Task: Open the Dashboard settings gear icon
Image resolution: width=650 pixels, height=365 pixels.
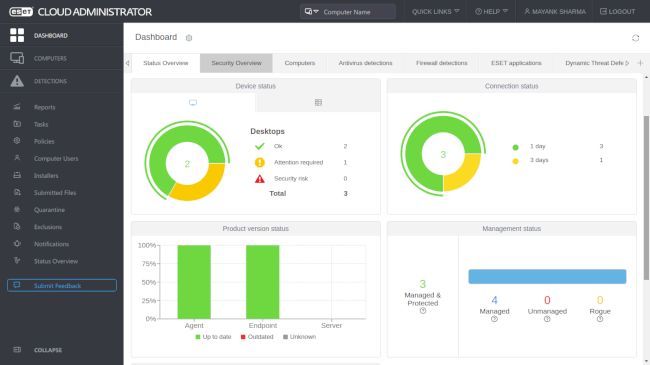Action: [189, 38]
